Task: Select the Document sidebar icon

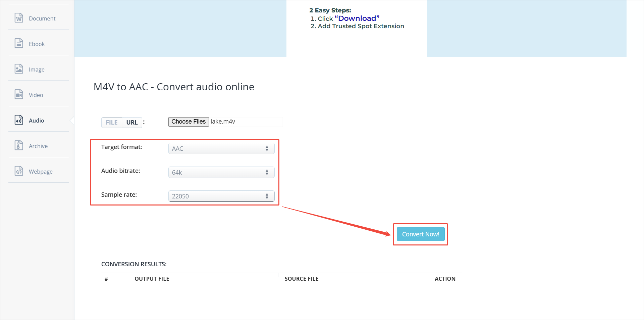Action: pos(19,18)
